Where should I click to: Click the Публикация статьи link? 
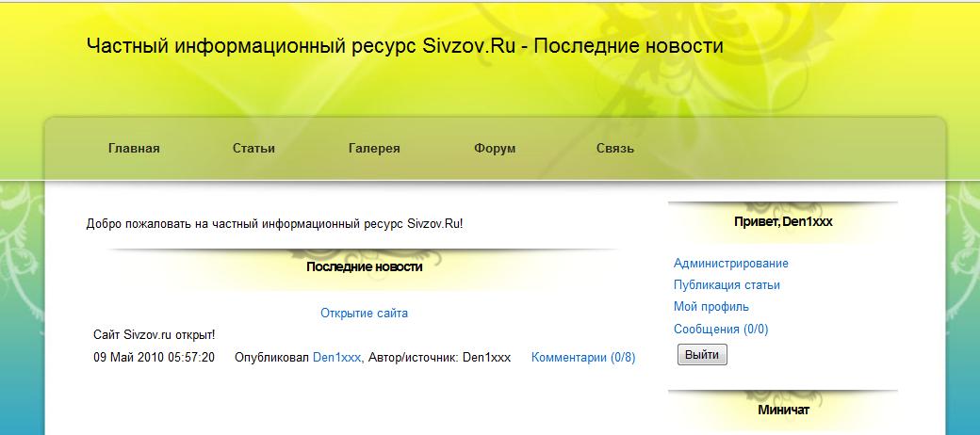click(x=727, y=285)
